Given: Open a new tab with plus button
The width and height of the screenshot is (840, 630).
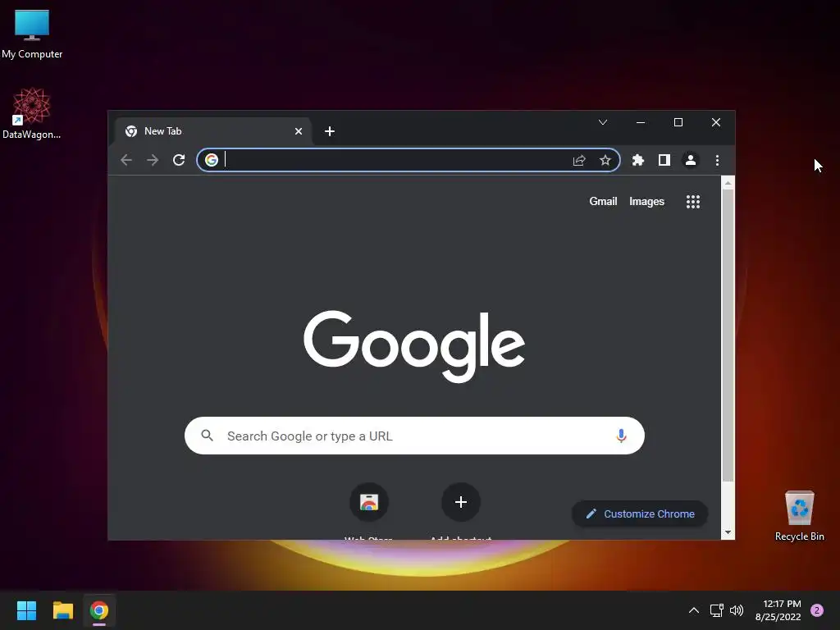Looking at the screenshot, I should coord(330,131).
